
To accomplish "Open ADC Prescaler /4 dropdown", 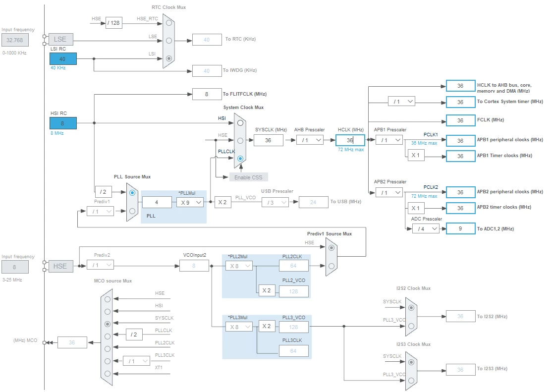I will click(x=426, y=229).
